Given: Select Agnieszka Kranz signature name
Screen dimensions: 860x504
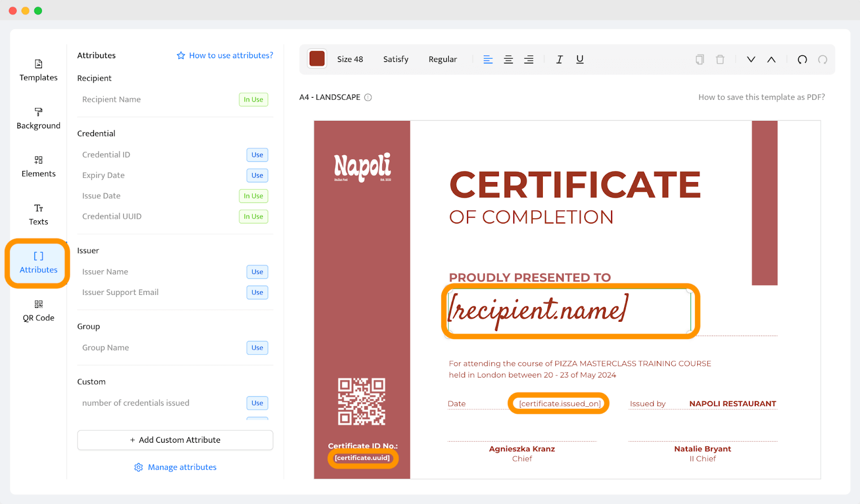Looking at the screenshot, I should [522, 449].
